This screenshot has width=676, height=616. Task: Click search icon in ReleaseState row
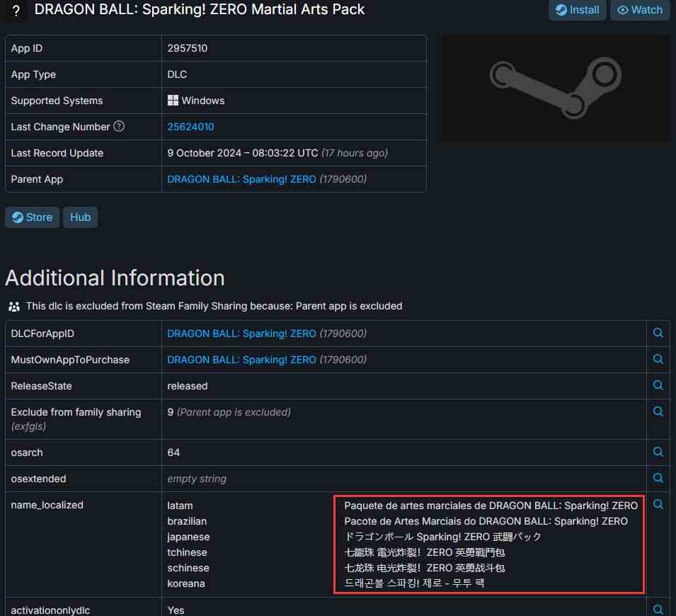click(658, 385)
